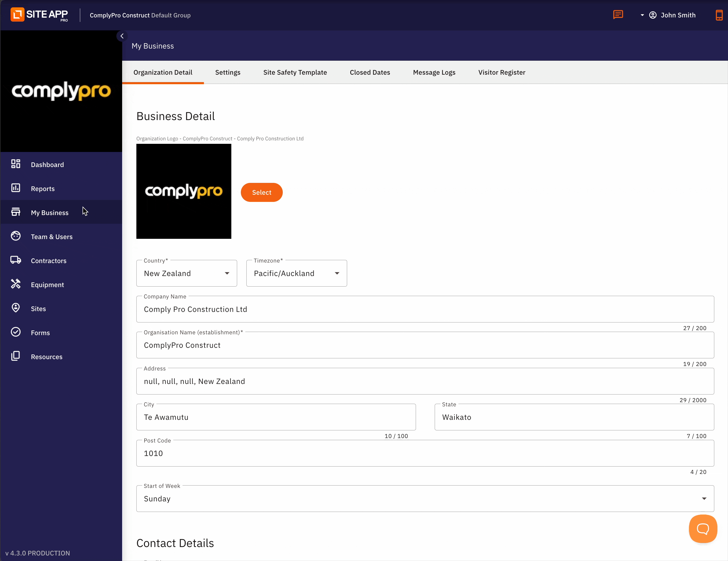Click the Reports chart icon

pos(16,188)
